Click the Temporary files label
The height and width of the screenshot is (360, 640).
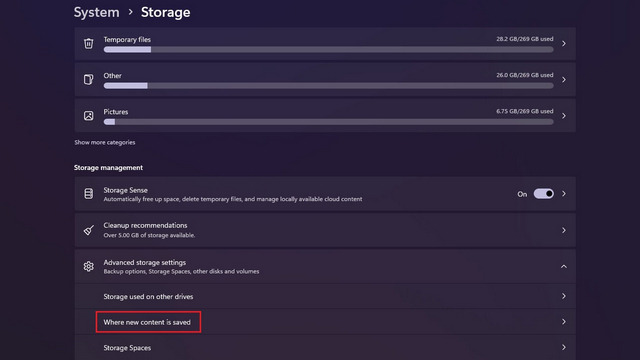127,40
